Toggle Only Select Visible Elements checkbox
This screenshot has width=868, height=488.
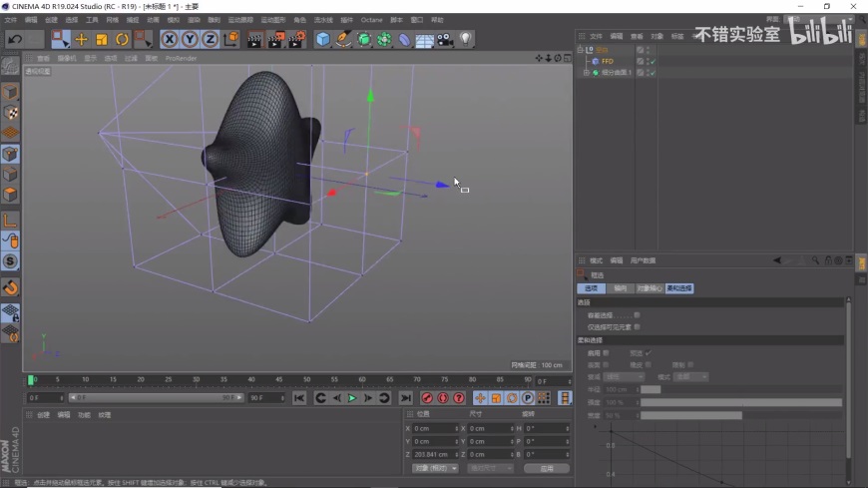click(637, 326)
